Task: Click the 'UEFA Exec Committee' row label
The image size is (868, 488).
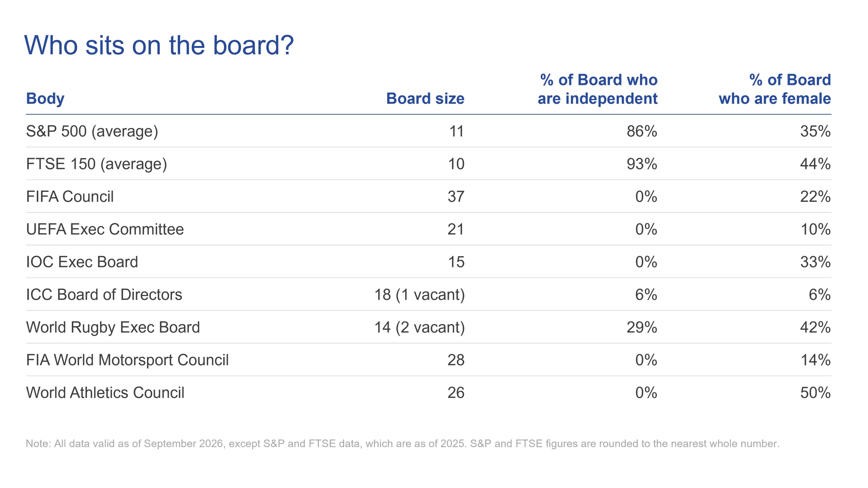Action: (x=105, y=229)
